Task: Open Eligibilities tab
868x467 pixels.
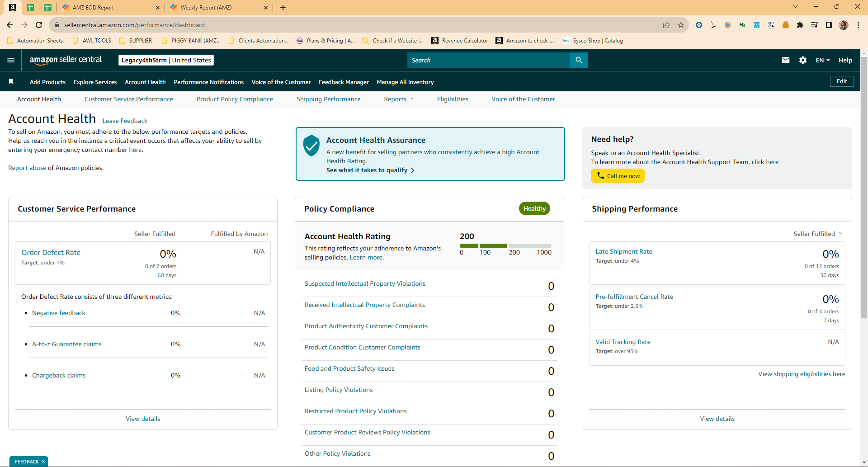Action: click(453, 99)
